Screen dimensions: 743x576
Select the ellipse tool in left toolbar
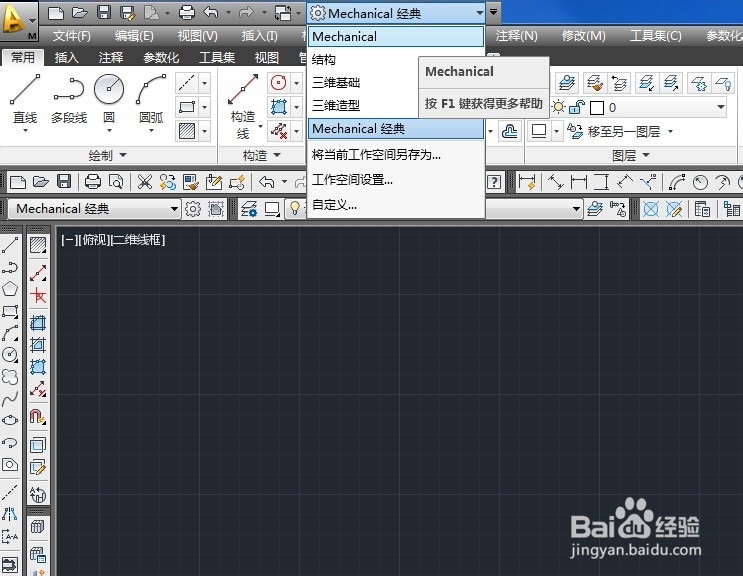[10, 421]
